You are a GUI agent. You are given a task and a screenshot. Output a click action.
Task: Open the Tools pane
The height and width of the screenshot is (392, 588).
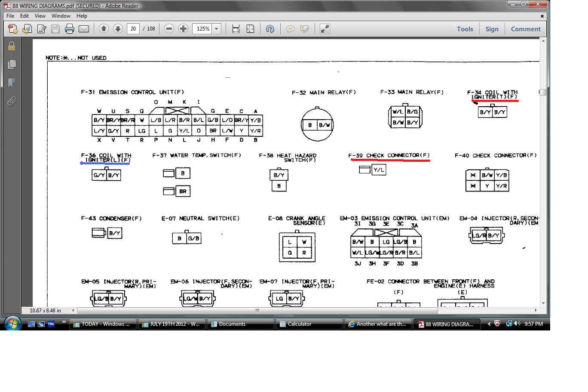click(x=465, y=29)
